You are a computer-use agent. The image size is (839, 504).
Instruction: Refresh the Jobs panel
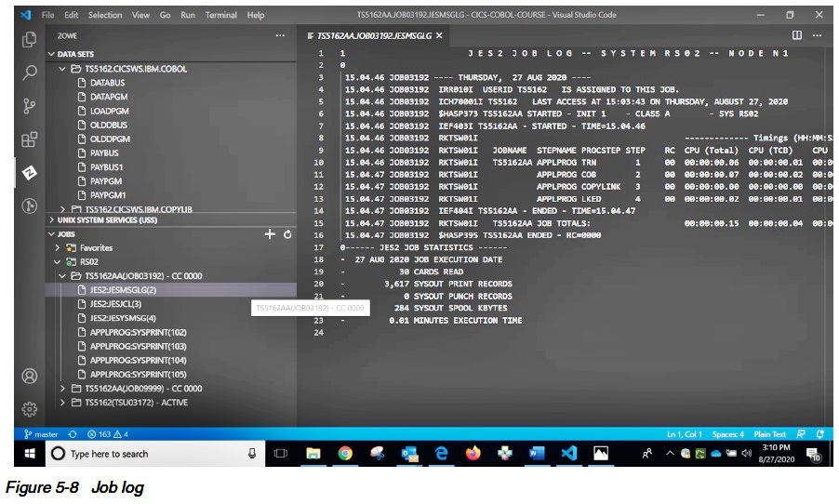click(287, 234)
